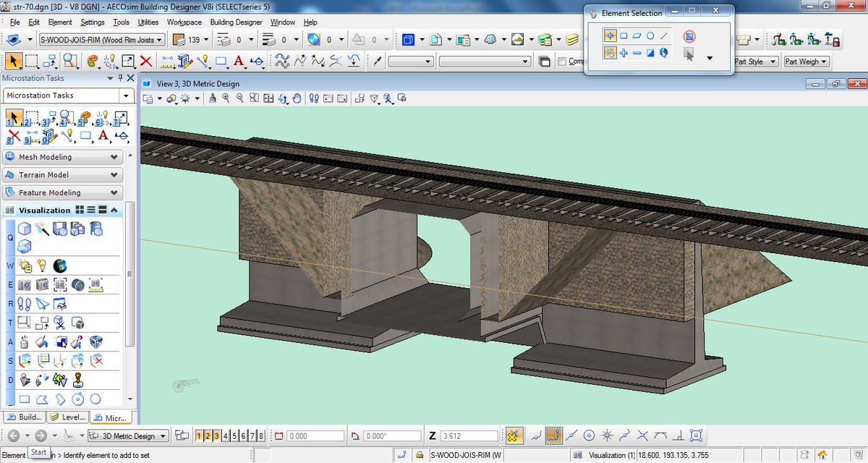
Task: Select the stamp icon in Visualization row D
Action: [78, 379]
